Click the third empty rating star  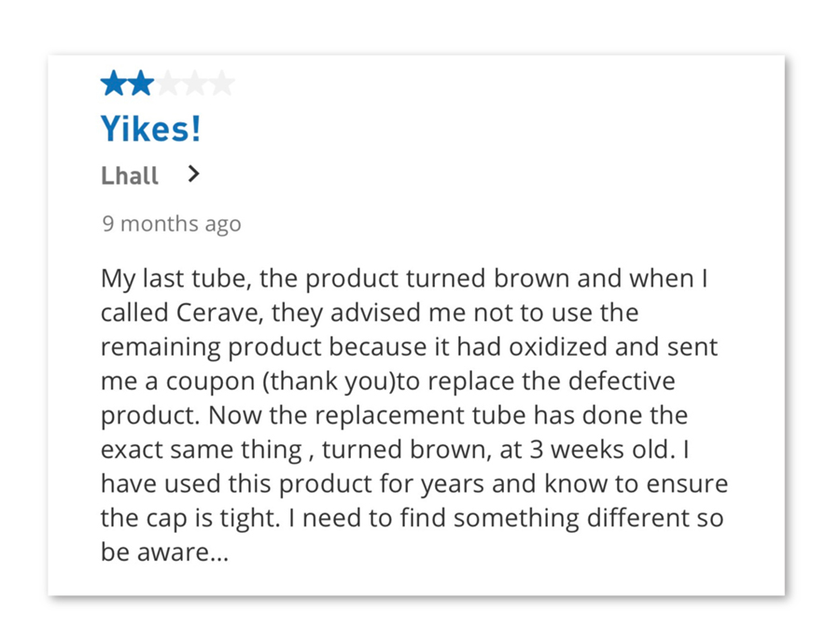pos(168,85)
